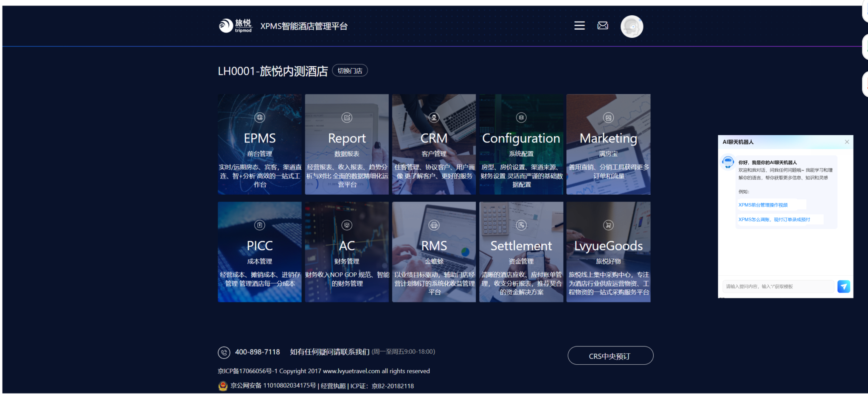Launch the Marketing 满房宝 tile
Image resolution: width=868 pixels, height=394 pixels.
point(608,144)
